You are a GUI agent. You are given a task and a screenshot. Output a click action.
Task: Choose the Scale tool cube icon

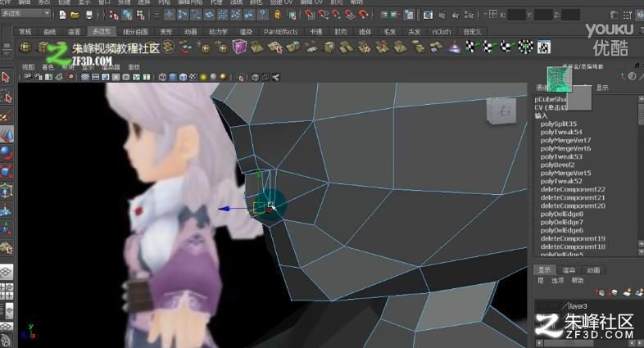pos(7,171)
